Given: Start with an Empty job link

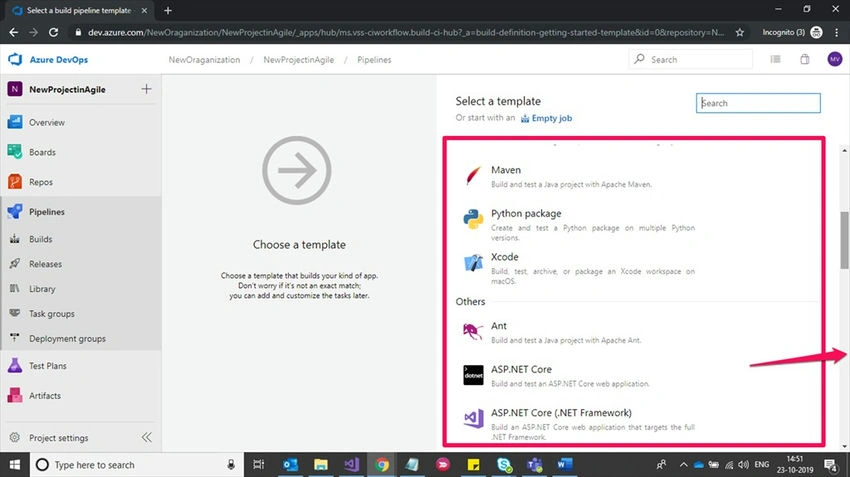Looking at the screenshot, I should point(546,118).
